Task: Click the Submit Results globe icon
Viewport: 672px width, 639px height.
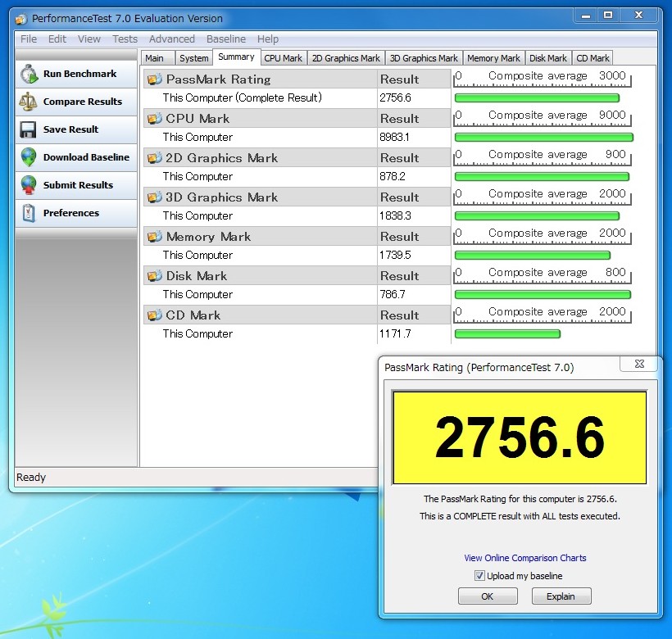Action: pyautogui.click(x=29, y=185)
